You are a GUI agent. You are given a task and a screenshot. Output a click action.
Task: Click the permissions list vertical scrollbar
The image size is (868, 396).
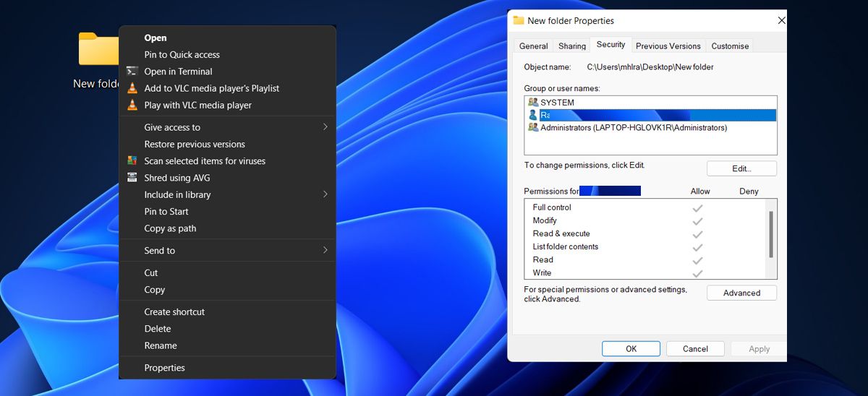point(771,233)
